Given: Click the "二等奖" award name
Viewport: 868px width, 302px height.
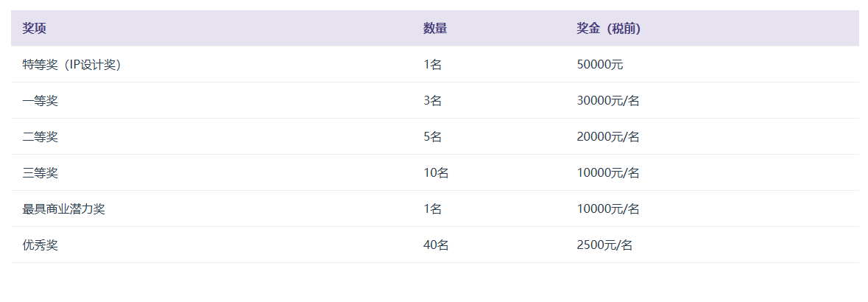Looking at the screenshot, I should [40, 137].
